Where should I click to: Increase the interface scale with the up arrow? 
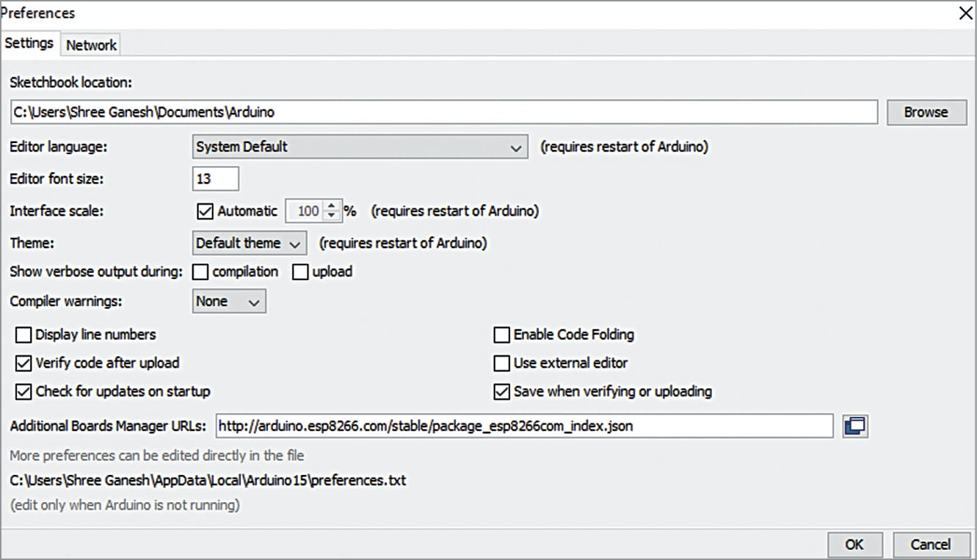click(333, 207)
